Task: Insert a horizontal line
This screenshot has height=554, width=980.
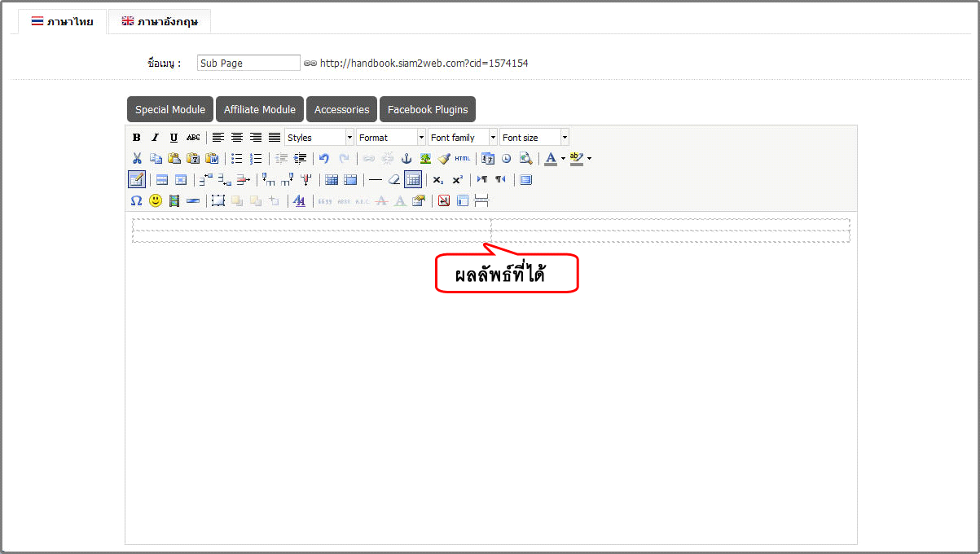Action: coord(376,180)
